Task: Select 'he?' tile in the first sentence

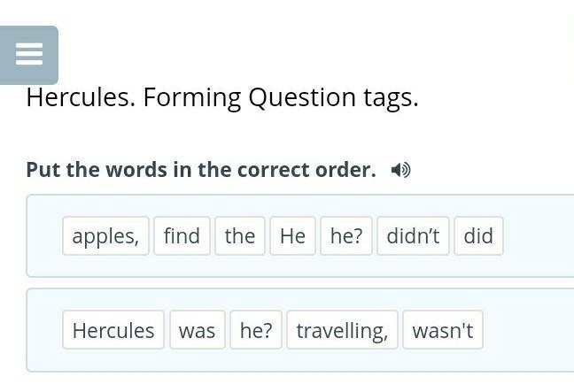Action: [x=346, y=236]
